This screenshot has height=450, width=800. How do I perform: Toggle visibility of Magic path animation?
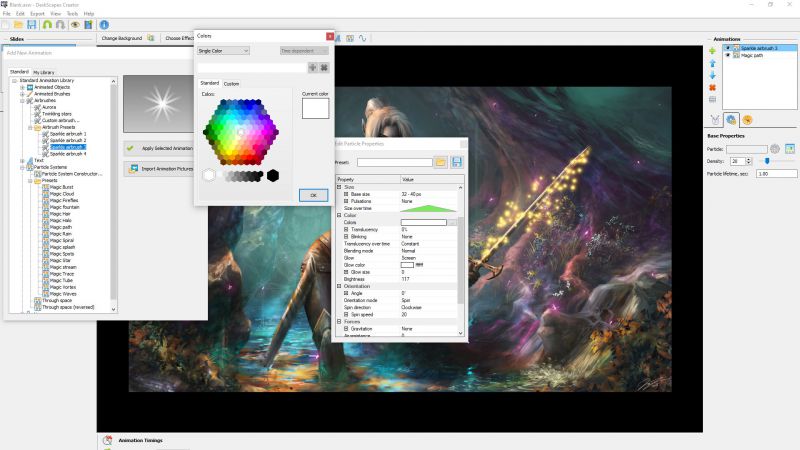tap(728, 55)
